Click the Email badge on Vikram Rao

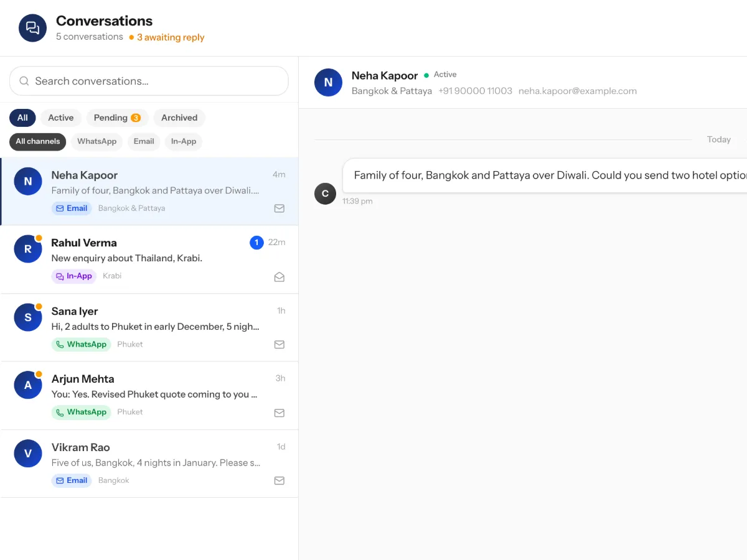pyautogui.click(x=72, y=480)
